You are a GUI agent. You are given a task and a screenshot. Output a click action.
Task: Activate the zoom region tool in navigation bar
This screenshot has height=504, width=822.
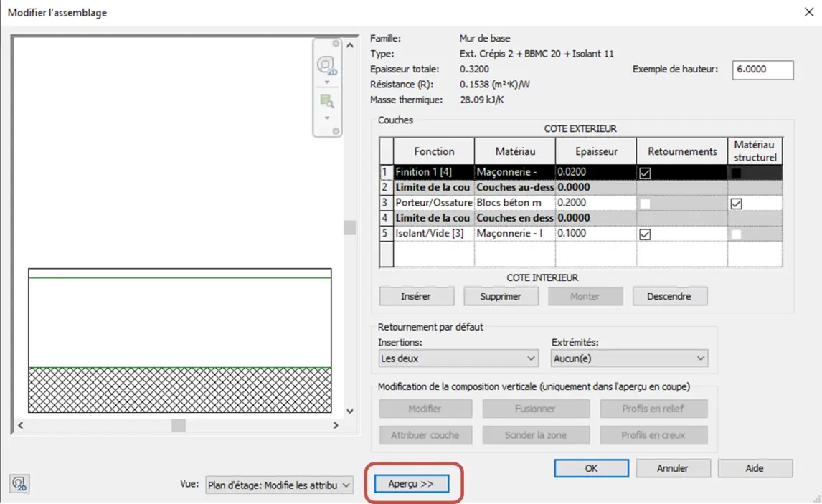pos(326,100)
